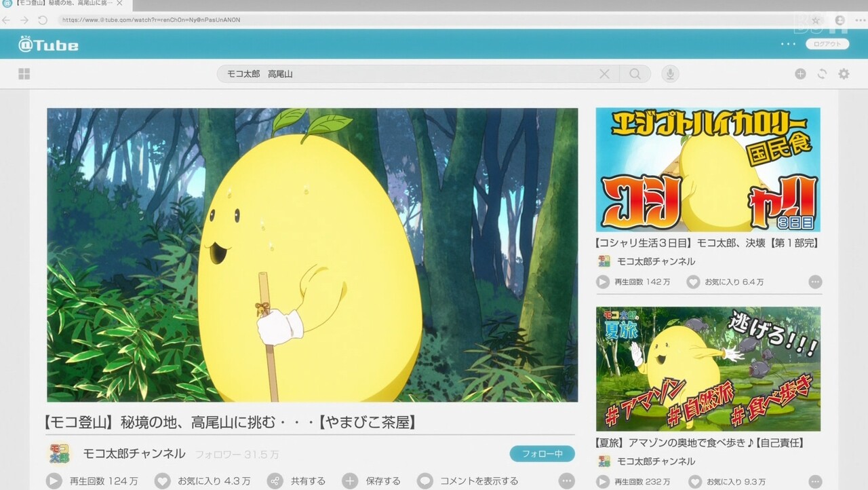This screenshot has width=868, height=490.
Task: Open モコ太郎チャンネル under the 夏旅 video
Action: (x=656, y=461)
